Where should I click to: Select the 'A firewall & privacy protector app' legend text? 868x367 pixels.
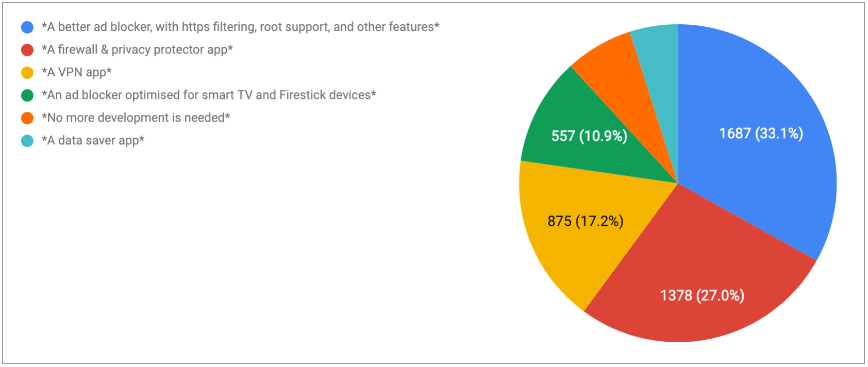(x=137, y=49)
